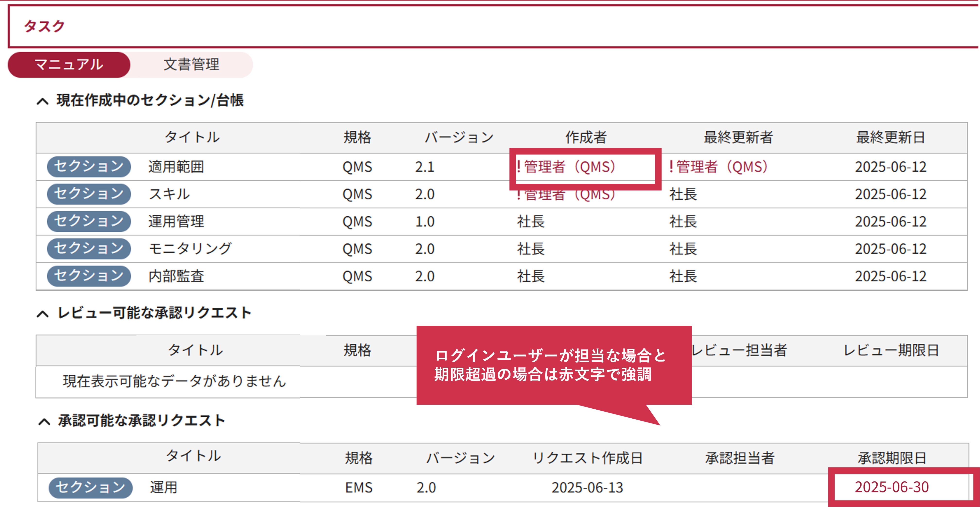Click red 管理者（QMS）last updater in 適用範囲 row
The width and height of the screenshot is (980, 507).
[x=718, y=167]
